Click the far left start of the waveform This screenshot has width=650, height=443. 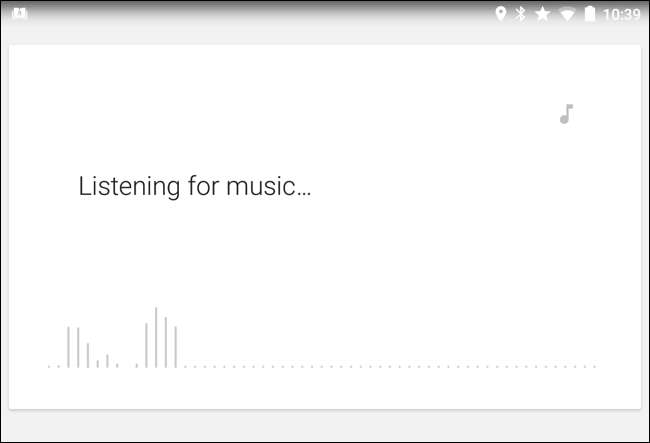coord(49,366)
